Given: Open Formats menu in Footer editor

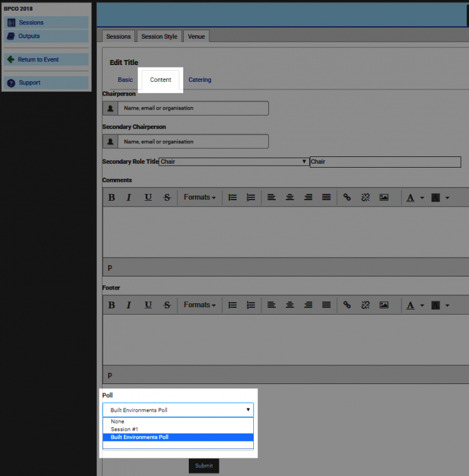Looking at the screenshot, I should click(x=199, y=305).
